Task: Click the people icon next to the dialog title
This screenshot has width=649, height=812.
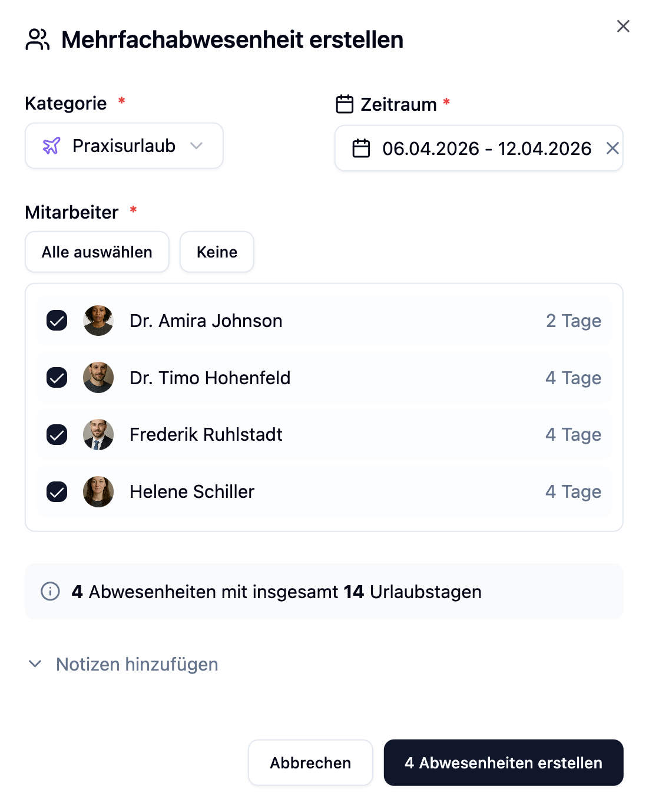Action: pos(38,39)
